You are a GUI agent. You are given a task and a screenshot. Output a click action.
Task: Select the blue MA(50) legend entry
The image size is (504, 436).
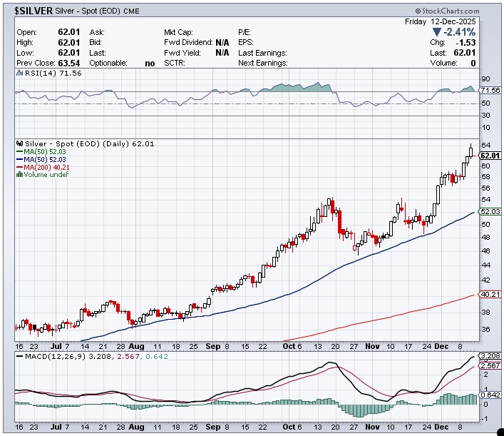38,159
